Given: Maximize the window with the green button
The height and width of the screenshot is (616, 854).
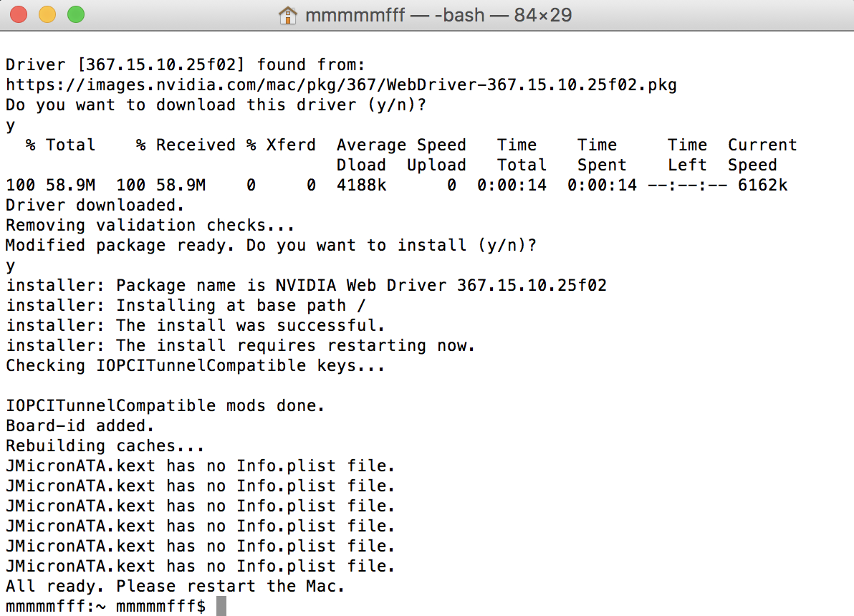Looking at the screenshot, I should click(x=75, y=14).
